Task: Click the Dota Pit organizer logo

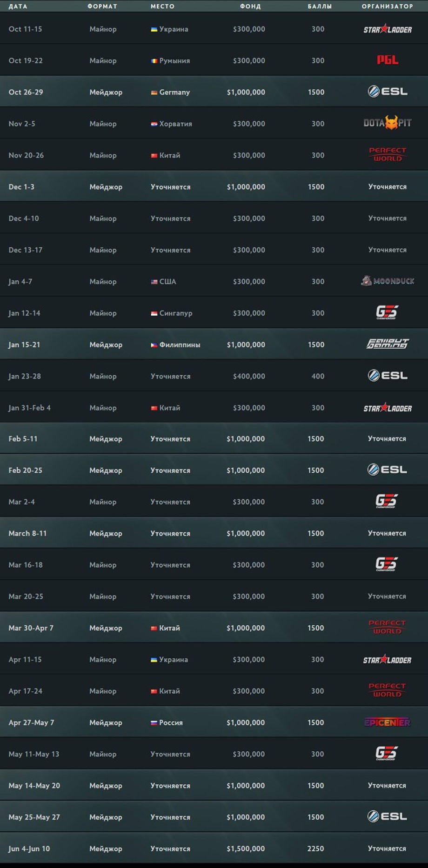Action: coord(388,123)
